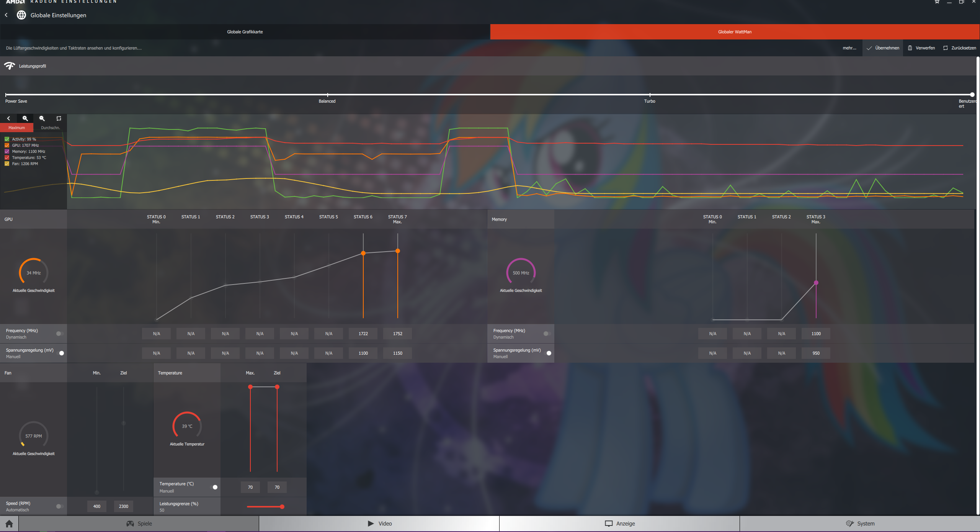The width and height of the screenshot is (980, 532).
Task: Click Übernehmen to apply settings
Action: coord(883,48)
